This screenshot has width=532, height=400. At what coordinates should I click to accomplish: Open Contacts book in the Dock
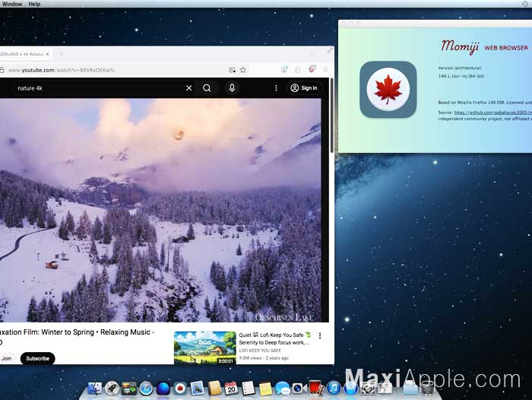(x=214, y=388)
